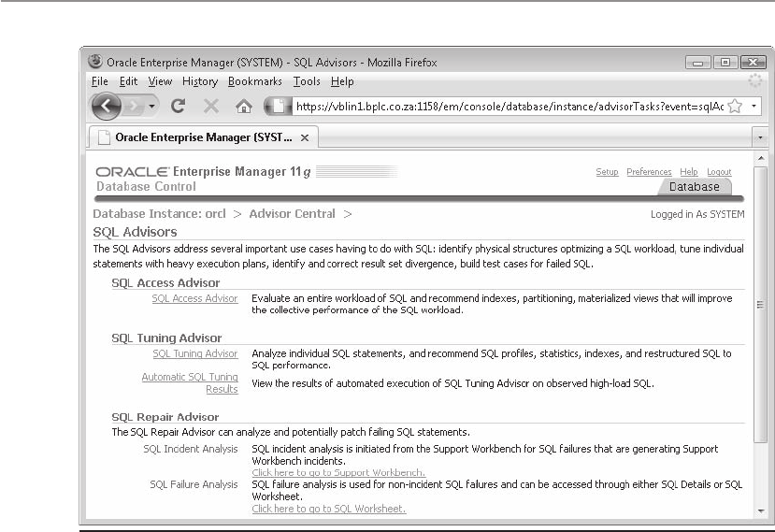Open the SQL Access Advisor link
Screen dimensions: 775x532
click(x=194, y=298)
